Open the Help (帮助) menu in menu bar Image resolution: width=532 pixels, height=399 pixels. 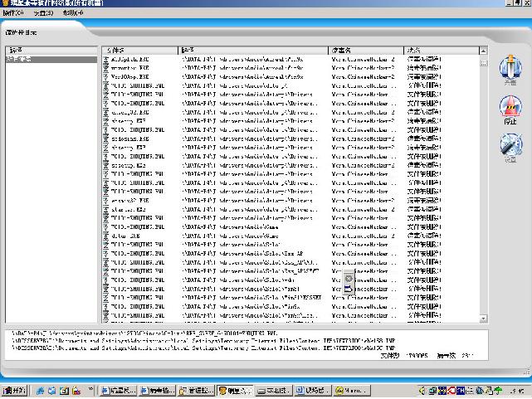point(74,13)
